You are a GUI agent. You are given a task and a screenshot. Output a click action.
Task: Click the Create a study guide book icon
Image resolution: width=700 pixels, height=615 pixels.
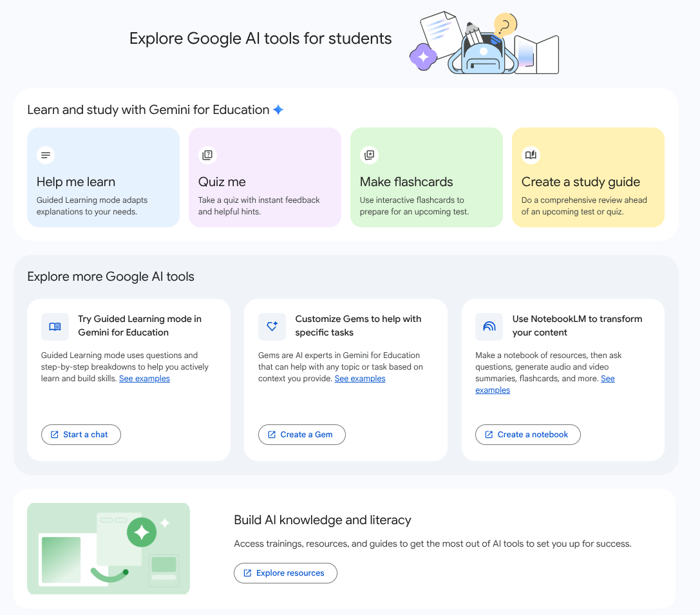tap(531, 155)
